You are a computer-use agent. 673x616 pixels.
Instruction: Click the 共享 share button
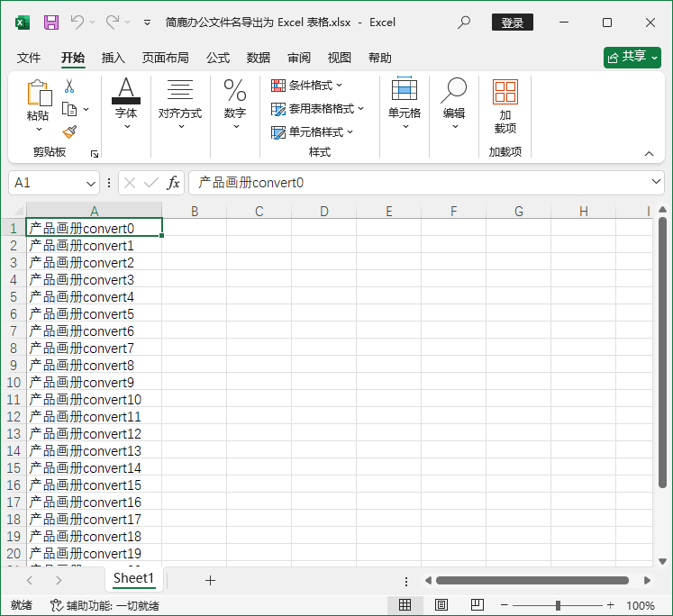coord(632,57)
